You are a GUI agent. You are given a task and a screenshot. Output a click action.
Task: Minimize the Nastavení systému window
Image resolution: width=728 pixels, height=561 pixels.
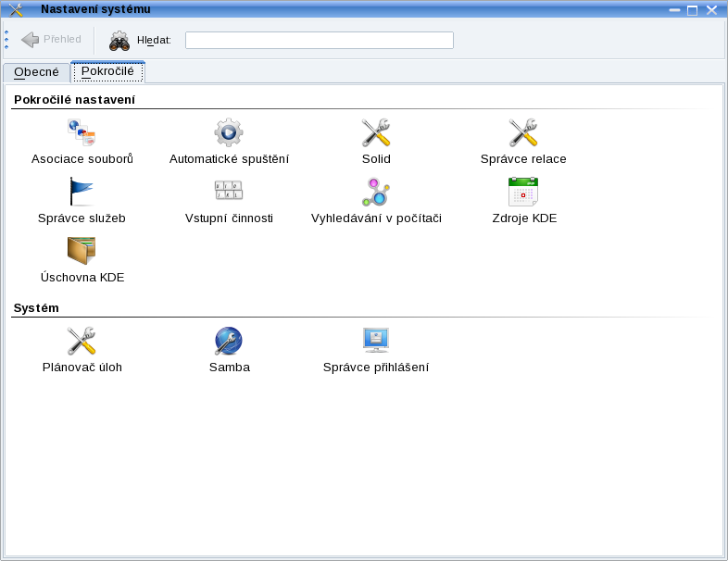(674, 10)
